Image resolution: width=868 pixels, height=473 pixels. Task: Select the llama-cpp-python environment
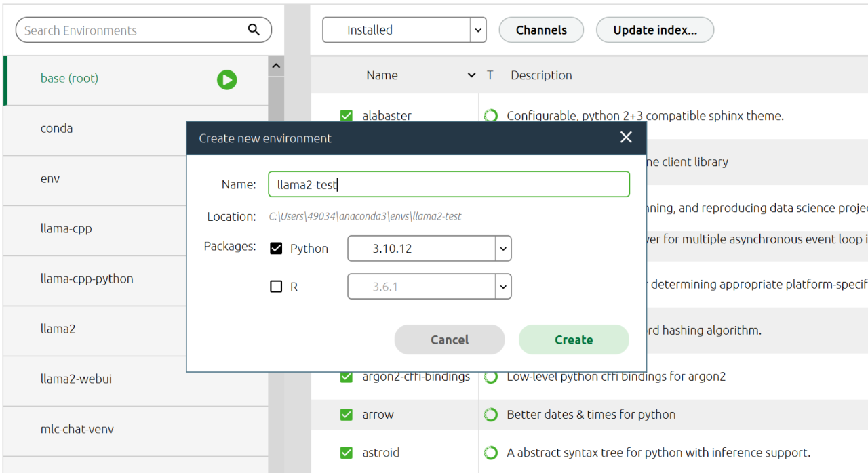pyautogui.click(x=87, y=279)
